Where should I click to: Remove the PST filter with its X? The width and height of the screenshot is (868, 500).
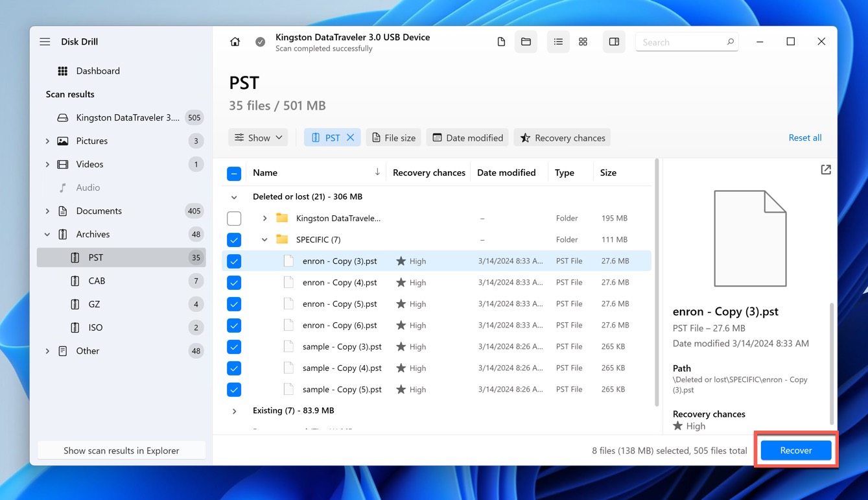click(350, 137)
